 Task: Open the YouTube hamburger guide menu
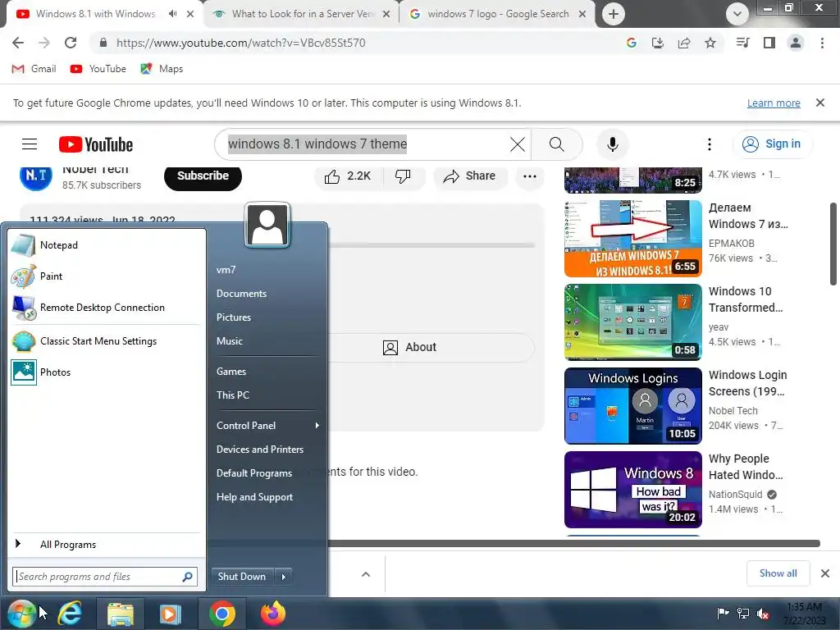tap(30, 144)
